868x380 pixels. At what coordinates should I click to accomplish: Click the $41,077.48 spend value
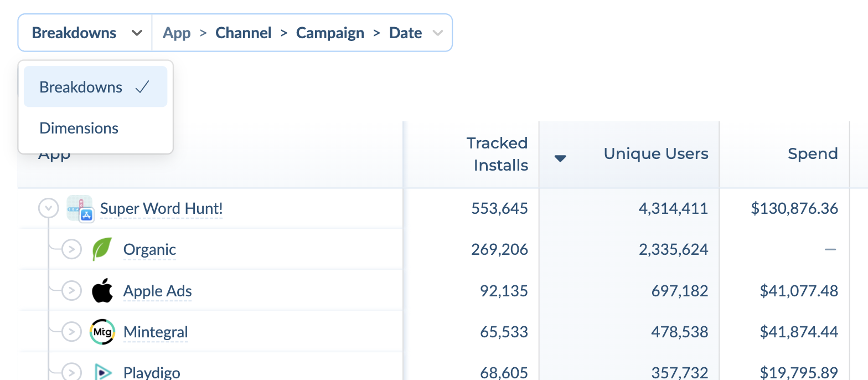point(799,290)
